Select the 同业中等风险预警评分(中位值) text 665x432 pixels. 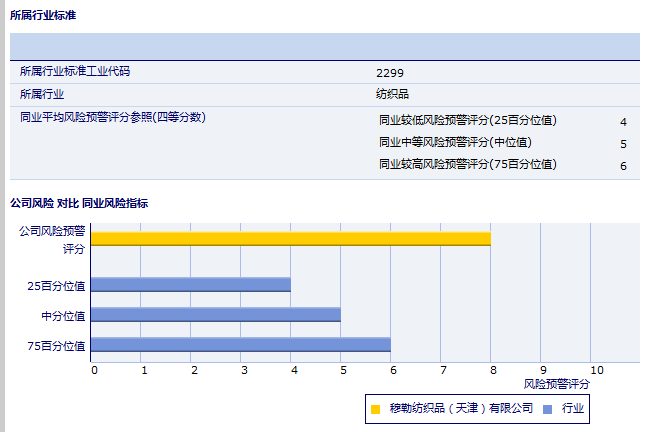(x=455, y=143)
